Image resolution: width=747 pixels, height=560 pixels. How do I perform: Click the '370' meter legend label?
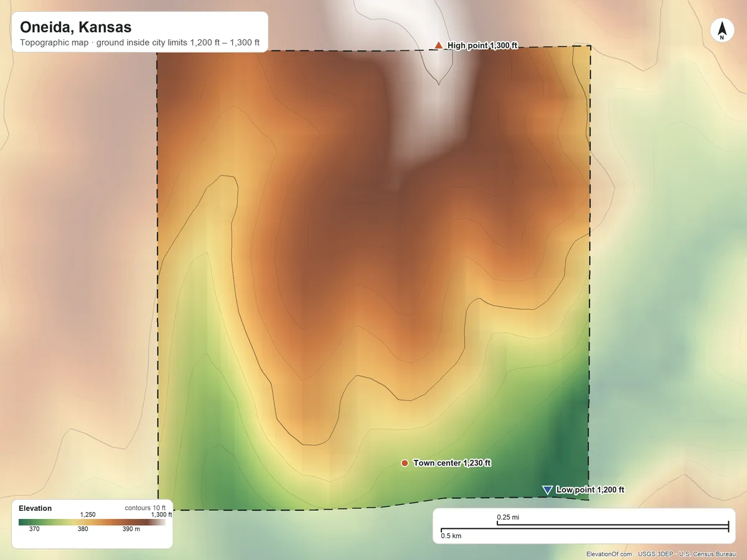point(35,530)
